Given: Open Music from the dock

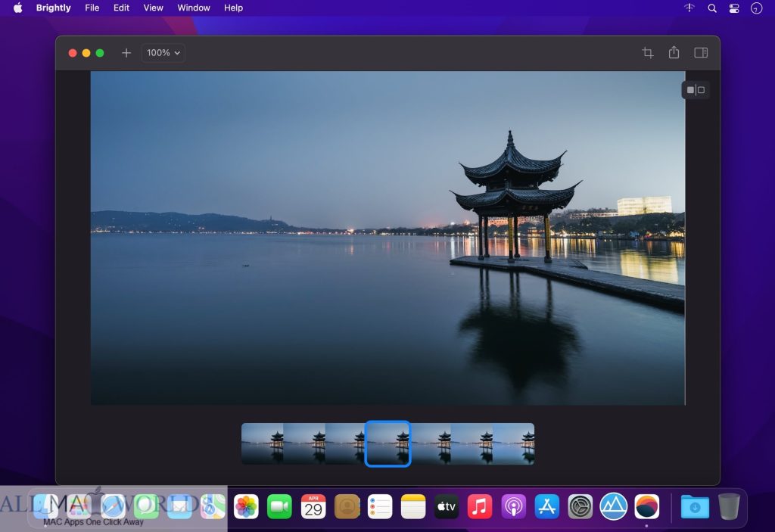Looking at the screenshot, I should (x=479, y=507).
